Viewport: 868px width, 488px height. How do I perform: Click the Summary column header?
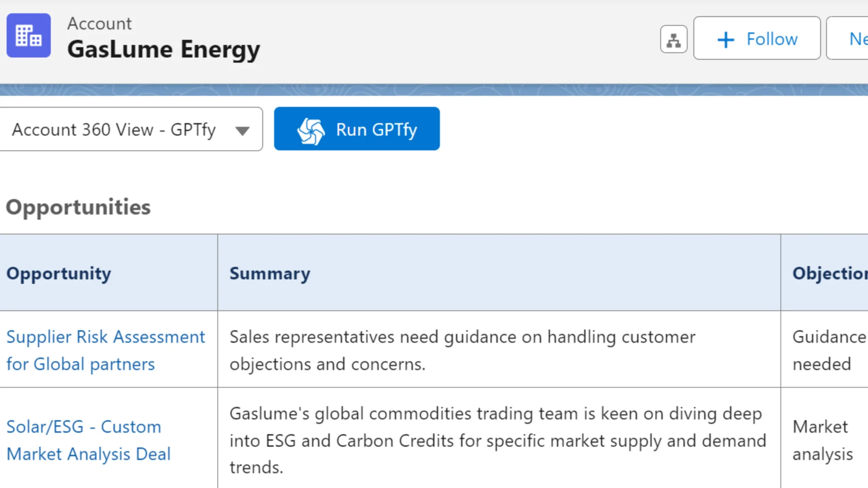point(270,274)
